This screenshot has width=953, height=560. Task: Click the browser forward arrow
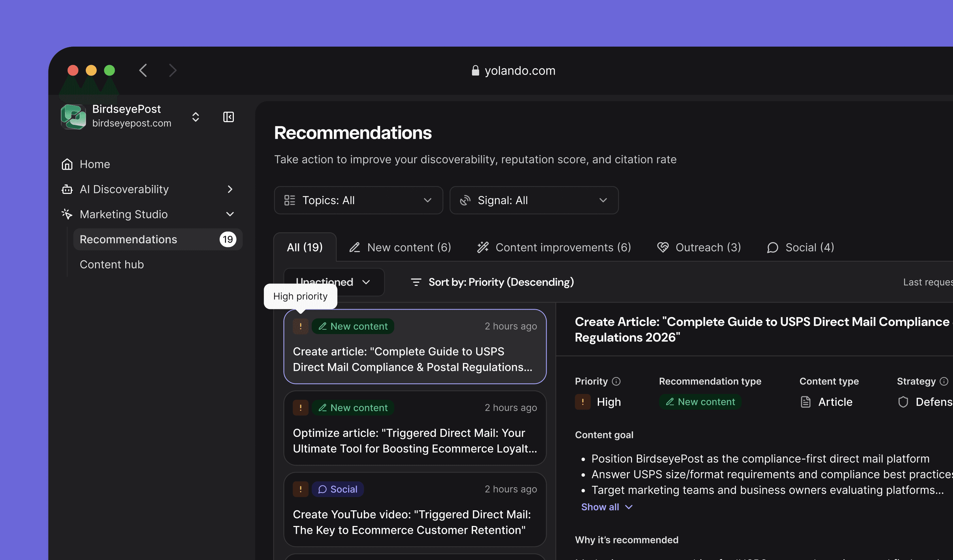tap(173, 70)
